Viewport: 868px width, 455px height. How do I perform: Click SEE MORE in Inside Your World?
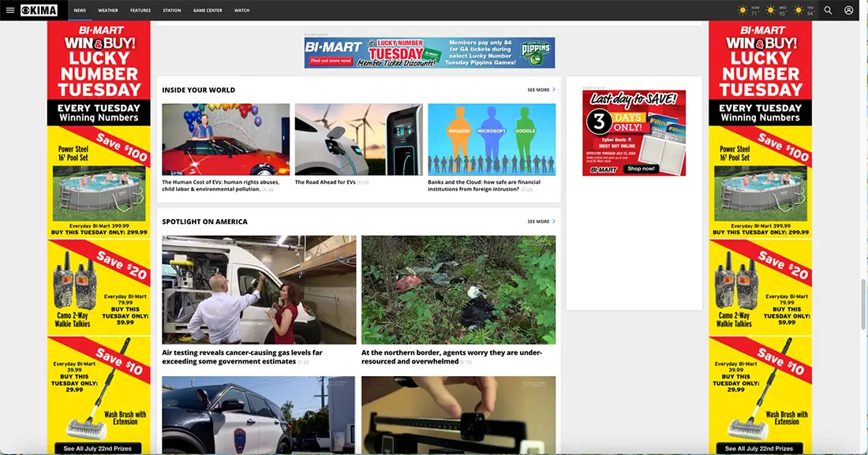(538, 90)
